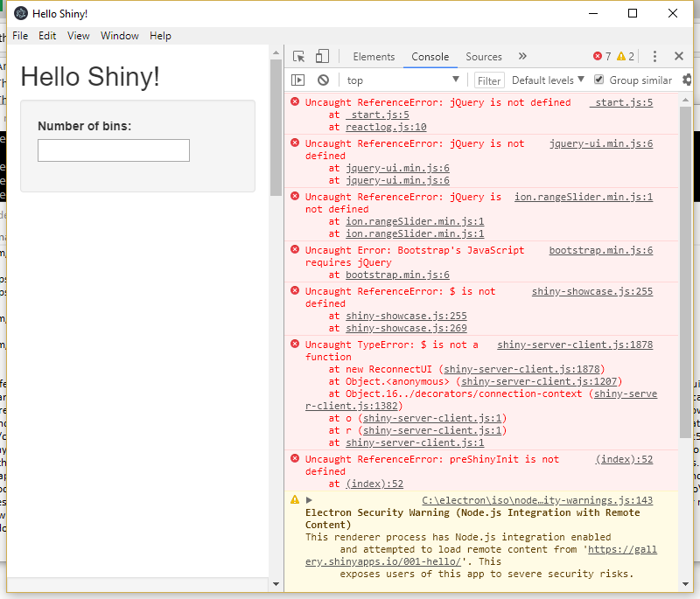Expand the Electron Security Warning entry

pyautogui.click(x=308, y=499)
